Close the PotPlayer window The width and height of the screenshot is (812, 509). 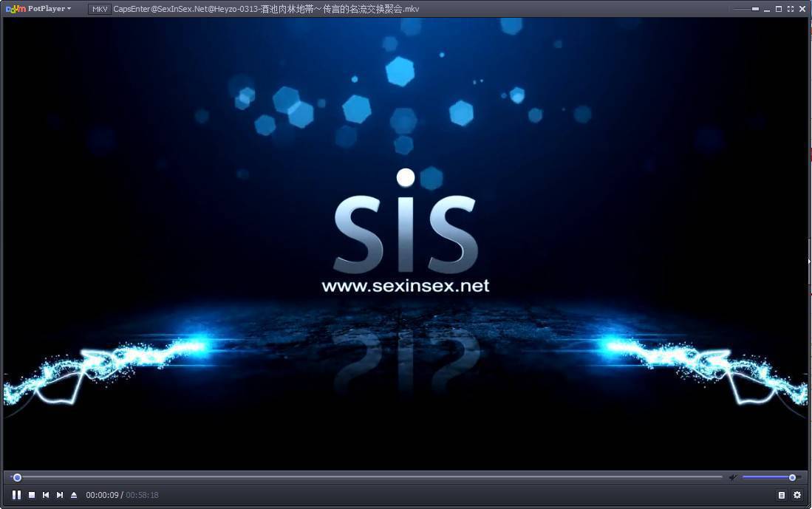(x=802, y=9)
